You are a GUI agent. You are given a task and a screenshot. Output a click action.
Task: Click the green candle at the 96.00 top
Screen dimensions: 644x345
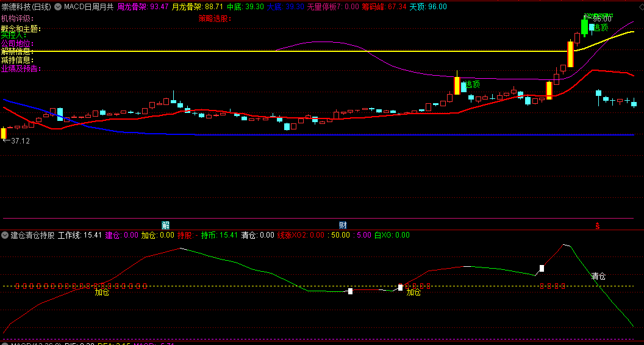584,27
